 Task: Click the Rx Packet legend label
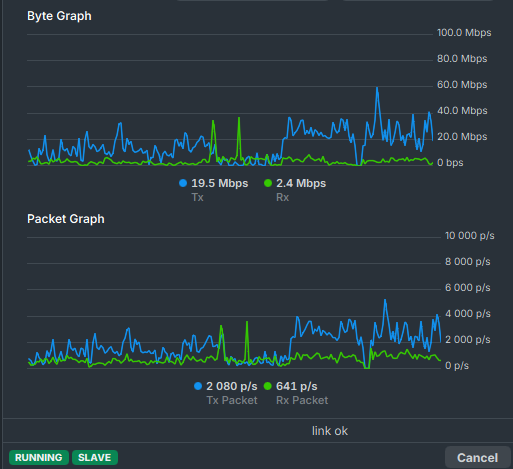pos(302,400)
